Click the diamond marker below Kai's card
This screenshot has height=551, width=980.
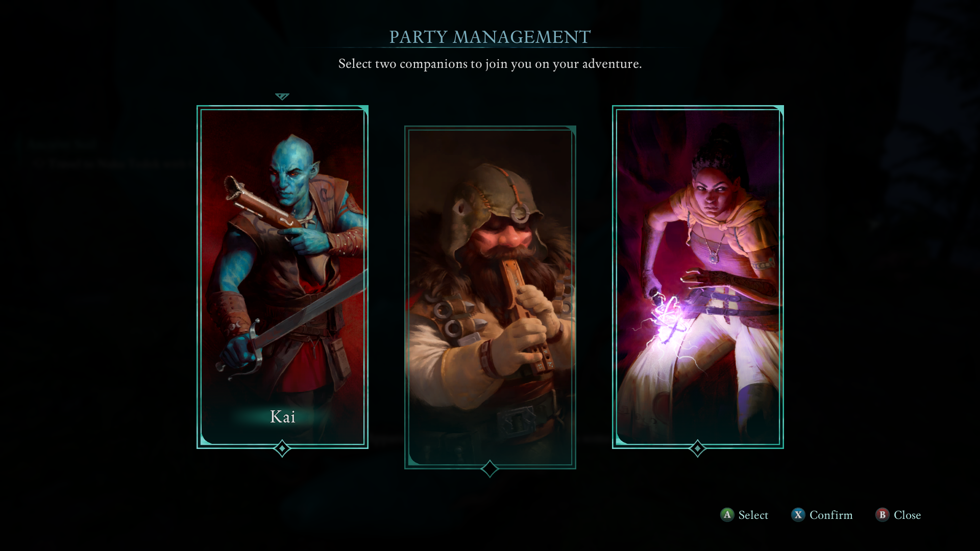(x=282, y=448)
